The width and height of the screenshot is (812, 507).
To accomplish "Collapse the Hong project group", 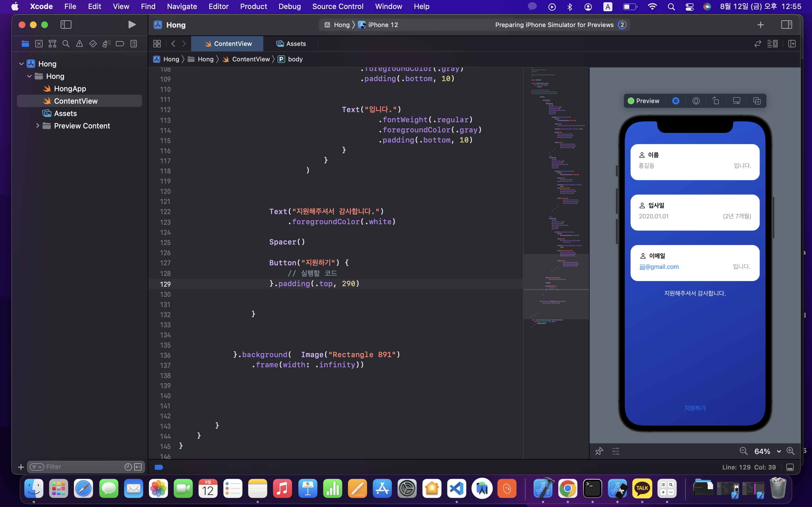I will (x=21, y=63).
